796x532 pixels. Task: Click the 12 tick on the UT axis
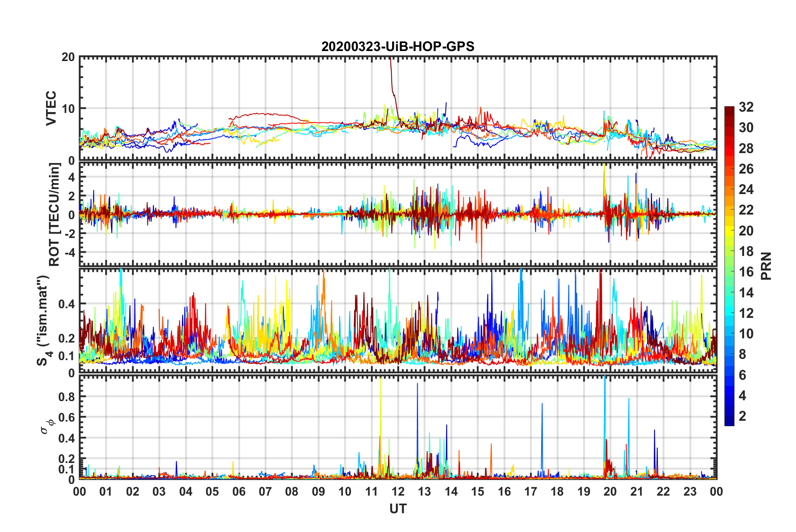pos(398,491)
